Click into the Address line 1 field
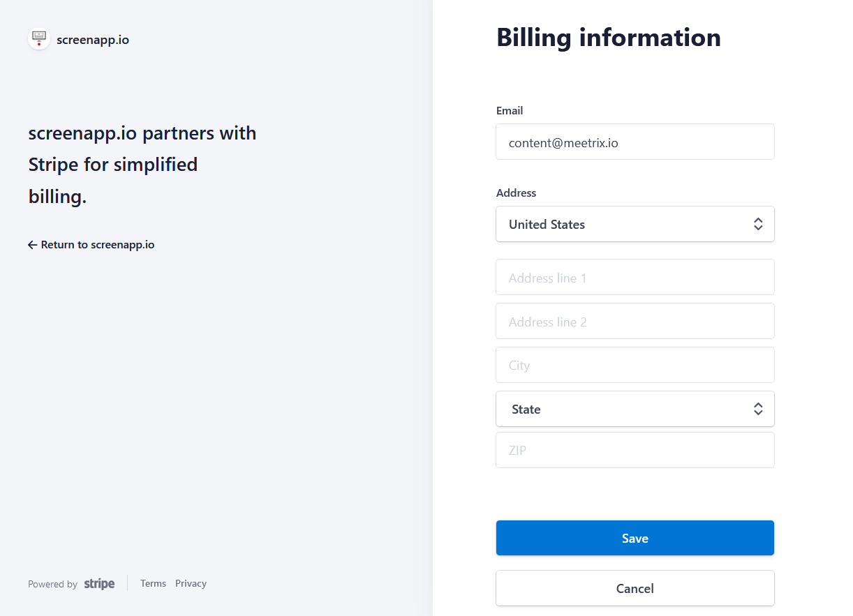Screen dimensions: 853x616 tap(634, 278)
